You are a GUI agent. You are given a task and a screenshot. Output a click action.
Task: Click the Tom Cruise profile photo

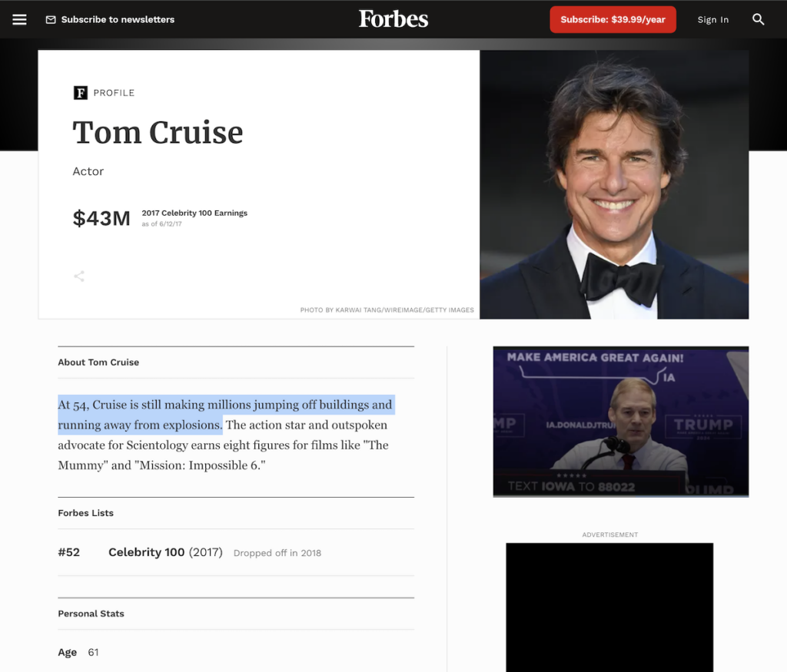tap(614, 184)
